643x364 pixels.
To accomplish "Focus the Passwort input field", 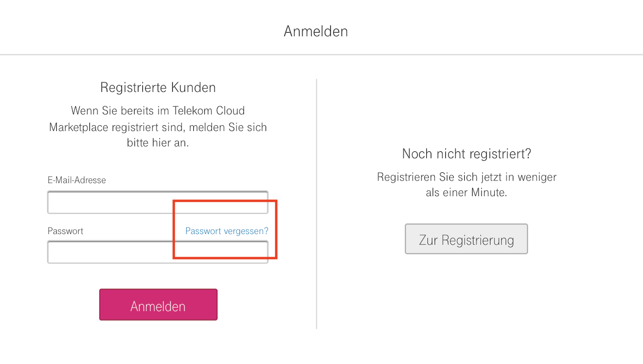I will click(157, 252).
